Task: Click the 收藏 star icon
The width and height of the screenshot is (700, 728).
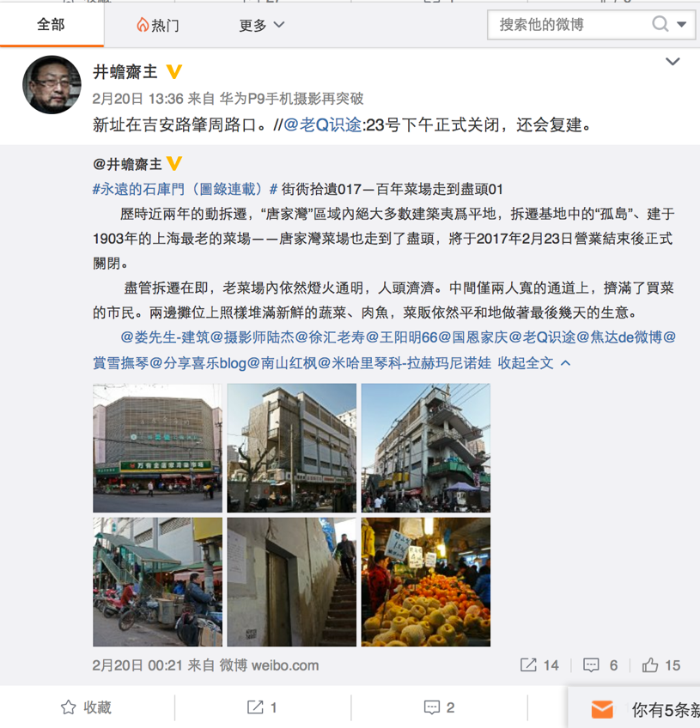Action: tap(68, 707)
